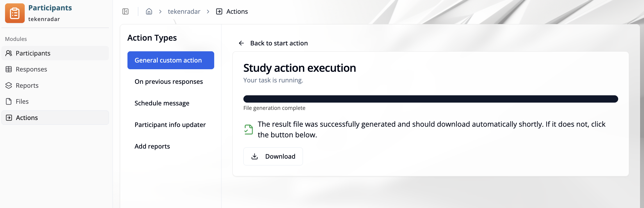
Task: Select the Participant info updater action type
Action: point(170,124)
